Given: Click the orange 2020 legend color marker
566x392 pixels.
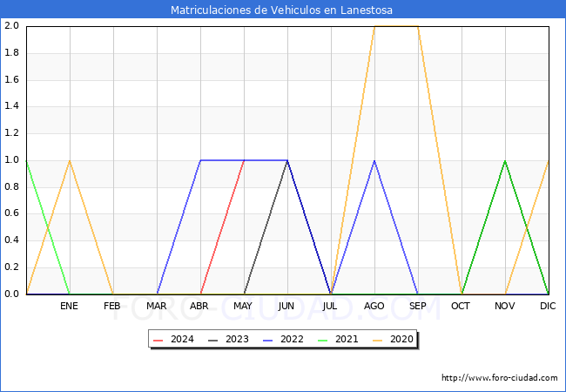Looking at the screenshot, I should (378, 341).
